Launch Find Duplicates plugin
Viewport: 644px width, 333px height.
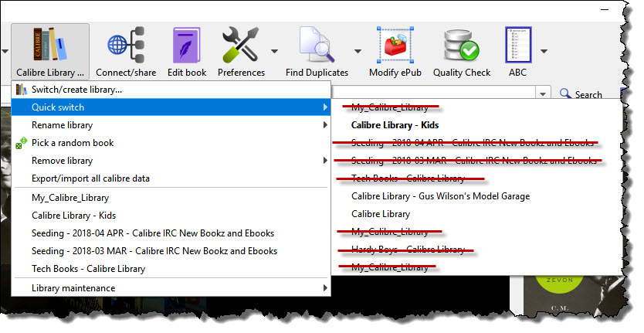point(317,44)
